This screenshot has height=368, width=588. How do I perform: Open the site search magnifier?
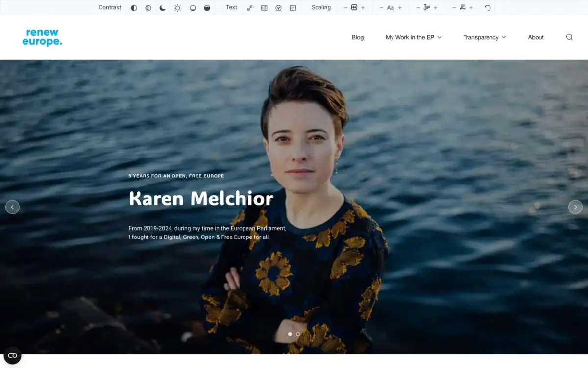[x=569, y=37]
